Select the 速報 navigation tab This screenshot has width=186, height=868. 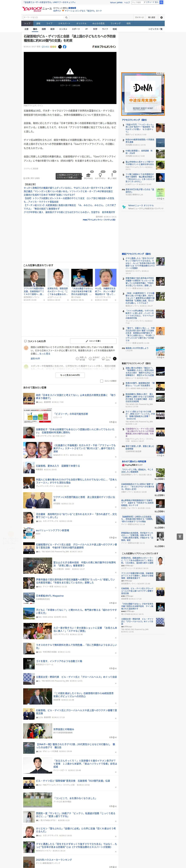pos(38,24)
